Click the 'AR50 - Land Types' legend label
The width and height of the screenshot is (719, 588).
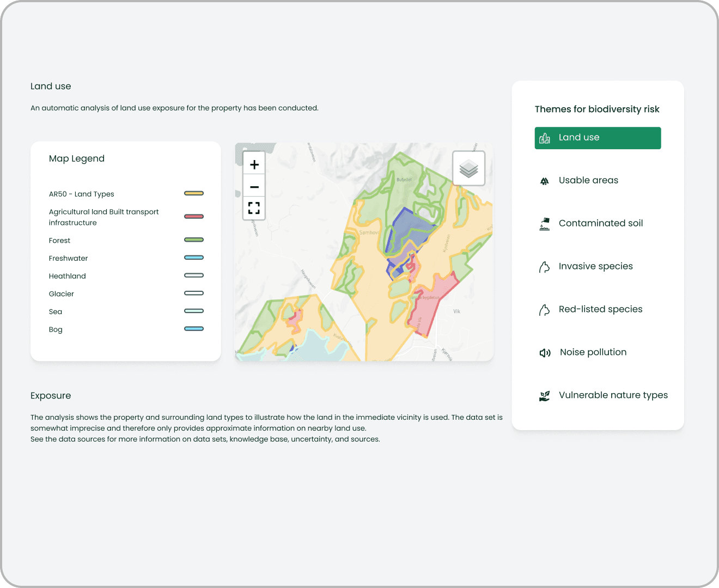pyautogui.click(x=82, y=194)
